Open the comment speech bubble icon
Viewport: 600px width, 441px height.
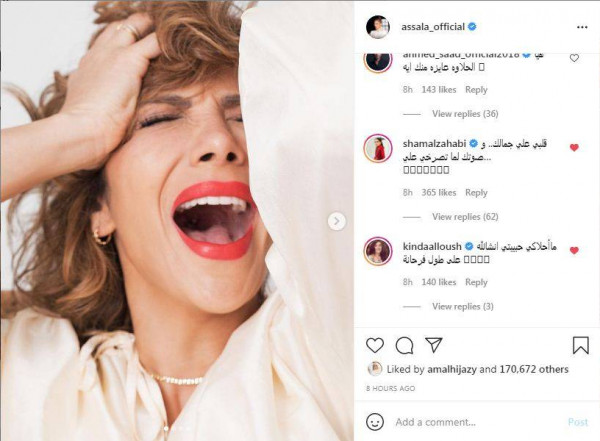[404, 345]
